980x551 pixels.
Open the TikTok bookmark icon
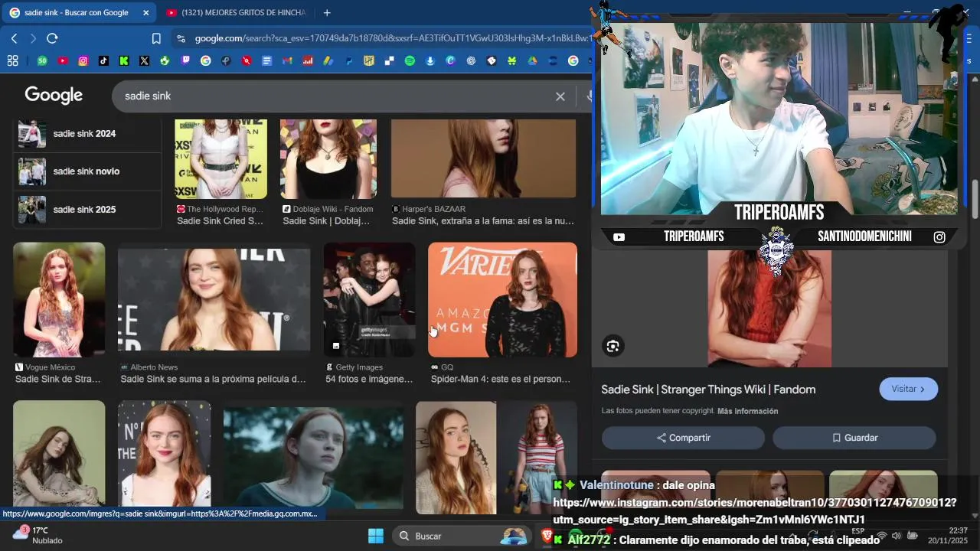coord(103,60)
